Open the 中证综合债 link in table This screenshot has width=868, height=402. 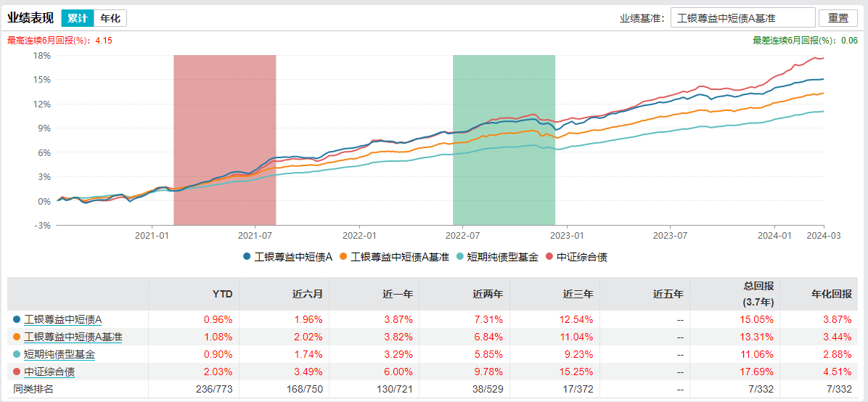[x=49, y=372]
